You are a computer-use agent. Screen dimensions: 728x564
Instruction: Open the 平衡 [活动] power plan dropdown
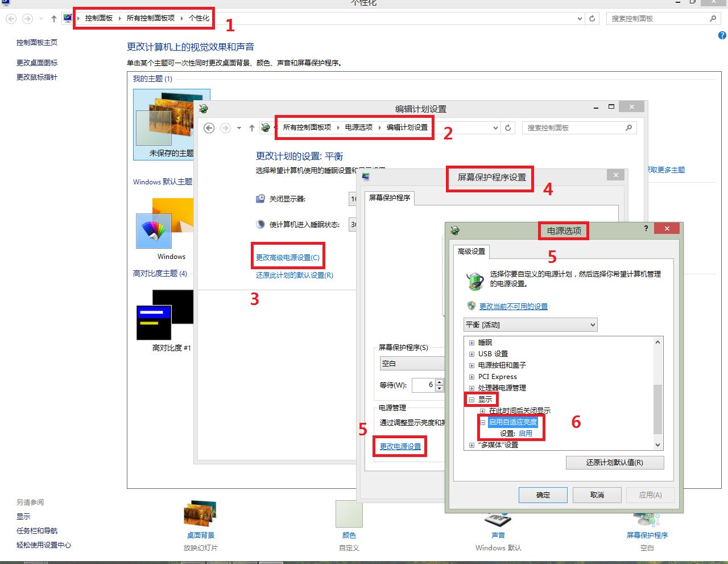pos(593,324)
